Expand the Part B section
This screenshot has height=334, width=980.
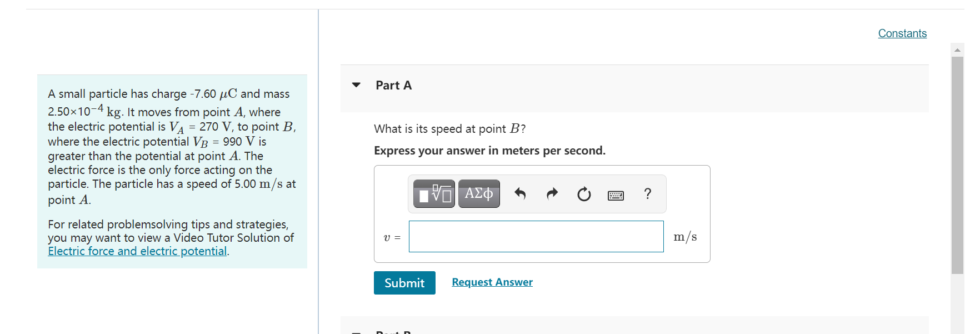pyautogui.click(x=356, y=332)
